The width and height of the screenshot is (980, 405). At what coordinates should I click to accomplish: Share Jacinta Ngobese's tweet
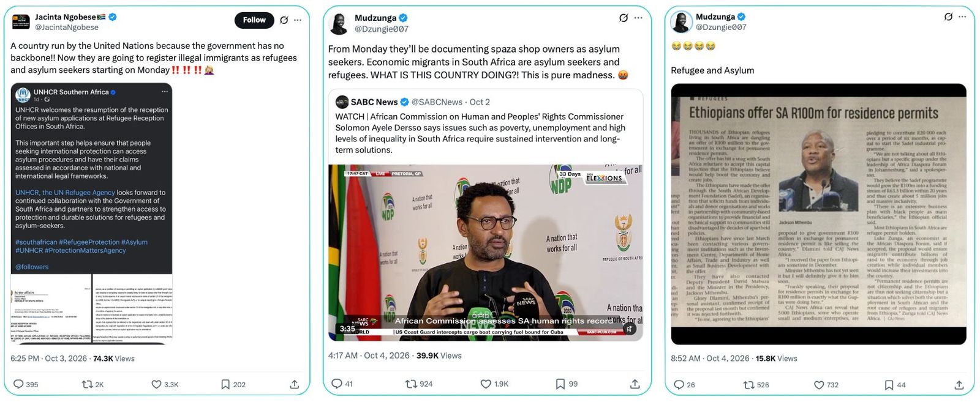295,384
